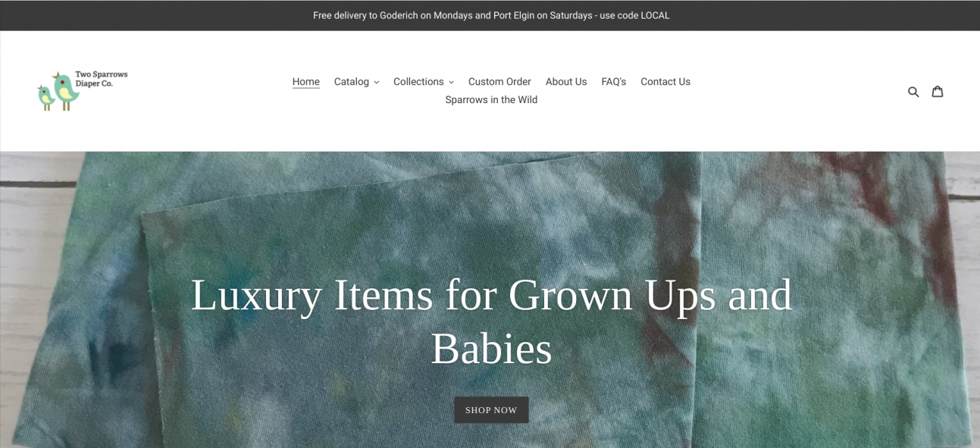Click the SHOP NOW button
This screenshot has height=448, width=980.
point(491,410)
